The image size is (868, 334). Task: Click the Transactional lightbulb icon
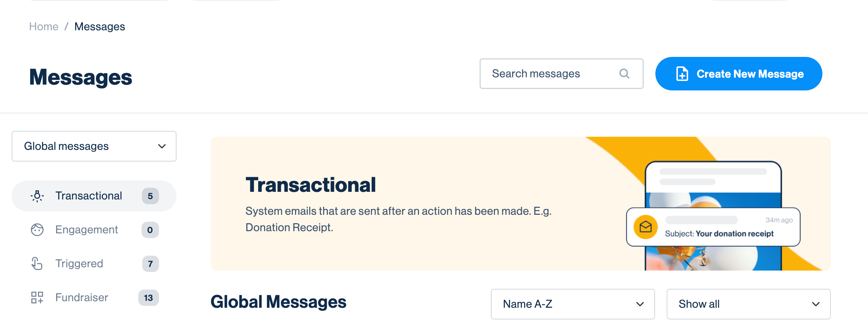37,196
